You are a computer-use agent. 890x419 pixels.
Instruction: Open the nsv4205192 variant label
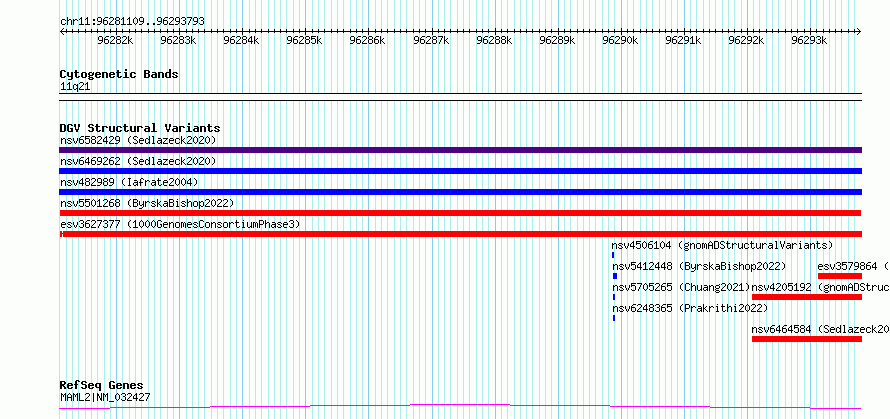tap(820, 287)
